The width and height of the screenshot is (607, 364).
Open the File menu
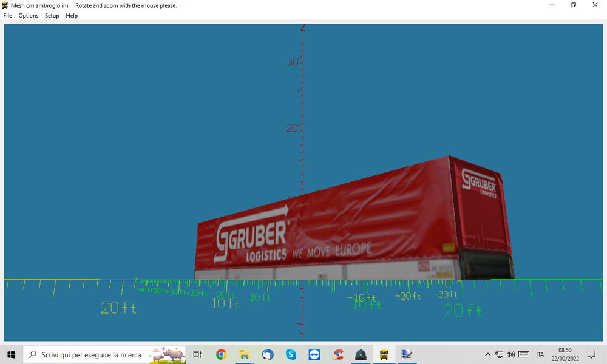click(7, 16)
